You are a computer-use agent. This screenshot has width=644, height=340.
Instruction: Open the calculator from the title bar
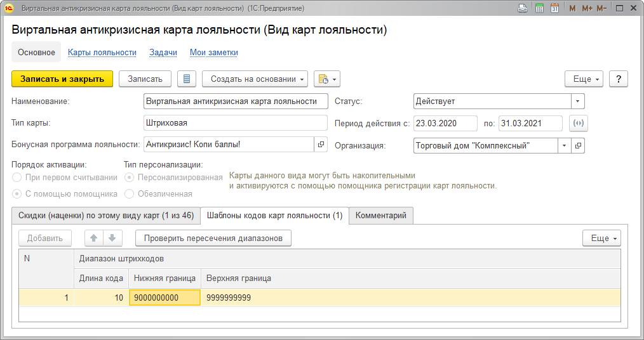(x=539, y=8)
